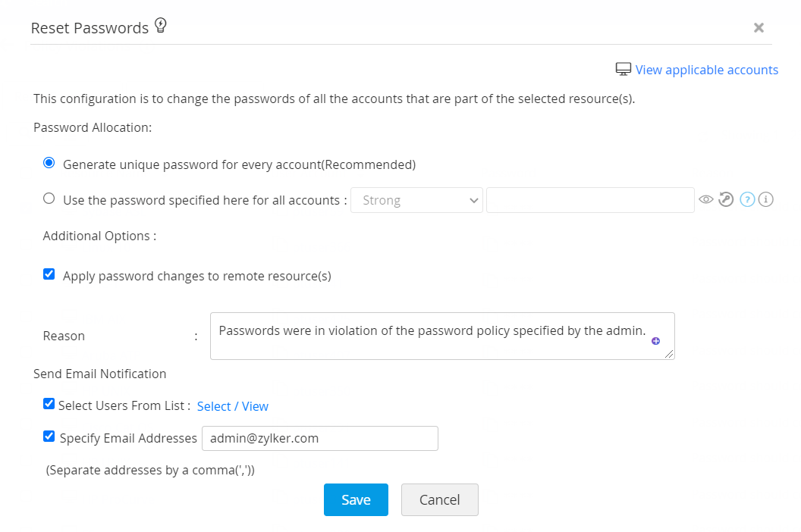Toggle Specify Email Addresses checkbox
The width and height of the screenshot is (801, 532).
[x=49, y=437]
